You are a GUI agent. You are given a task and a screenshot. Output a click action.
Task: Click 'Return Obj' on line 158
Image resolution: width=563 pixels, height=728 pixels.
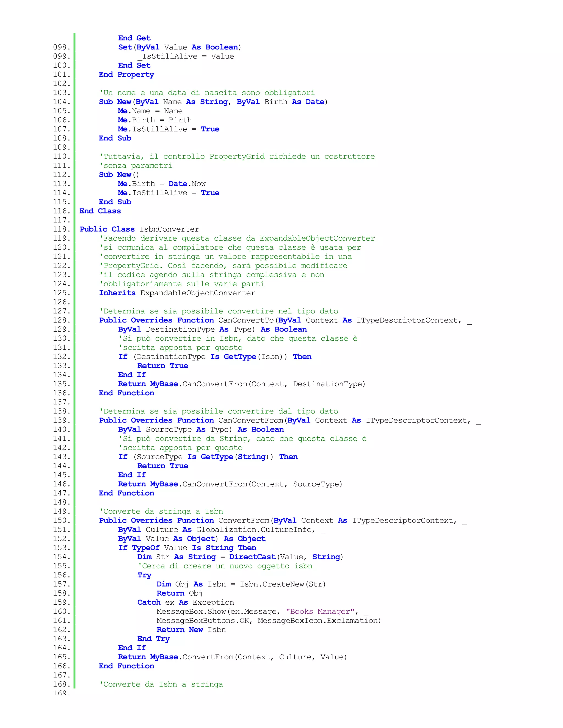click(x=180, y=593)
